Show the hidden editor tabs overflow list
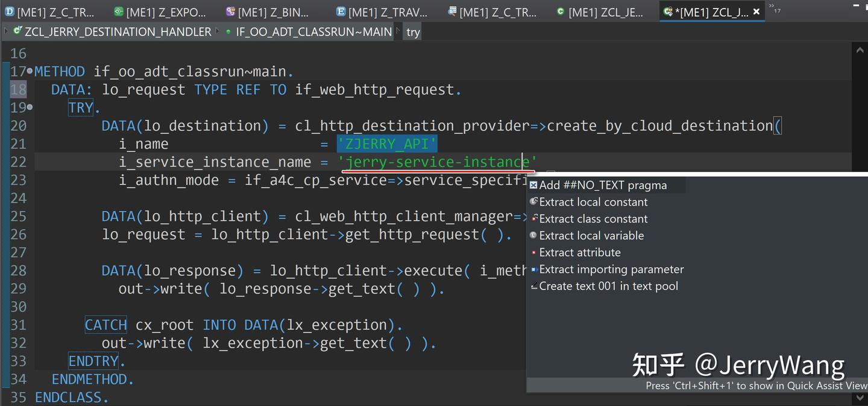This screenshot has height=406, width=868. (x=775, y=8)
